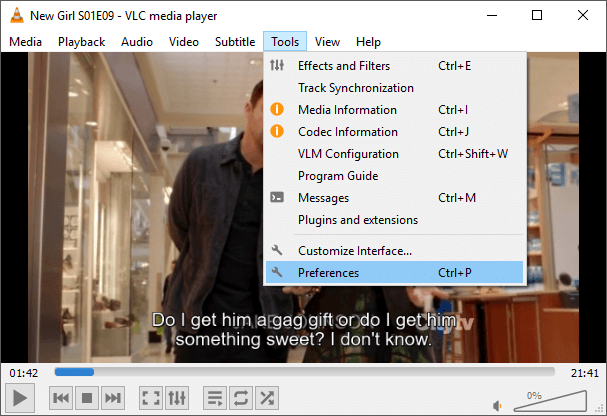Open the Media menu
Viewport: 607px width, 416px height.
click(26, 42)
